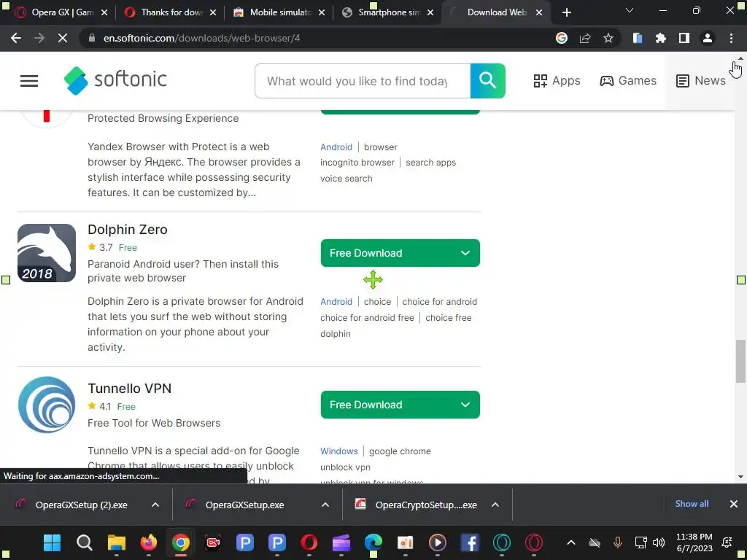The width and height of the screenshot is (747, 560).
Task: Click the teal search magnifier button
Action: point(487,81)
